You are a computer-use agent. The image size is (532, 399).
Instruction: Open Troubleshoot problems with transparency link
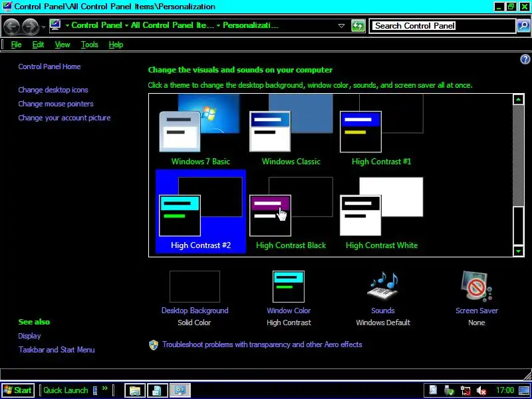(x=262, y=344)
